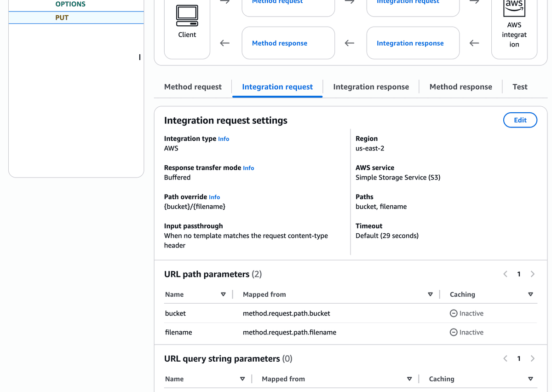This screenshot has height=392, width=552.
Task: Select the Integration request tab
Action: pyautogui.click(x=277, y=87)
